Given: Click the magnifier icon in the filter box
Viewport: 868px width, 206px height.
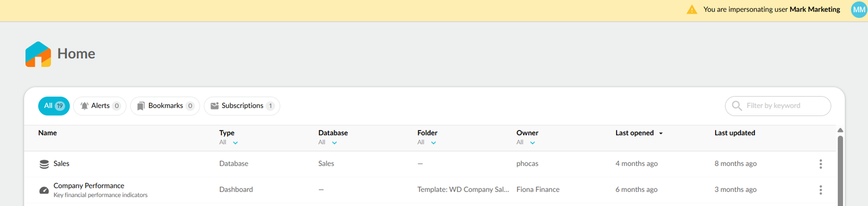Looking at the screenshot, I should coord(736,106).
